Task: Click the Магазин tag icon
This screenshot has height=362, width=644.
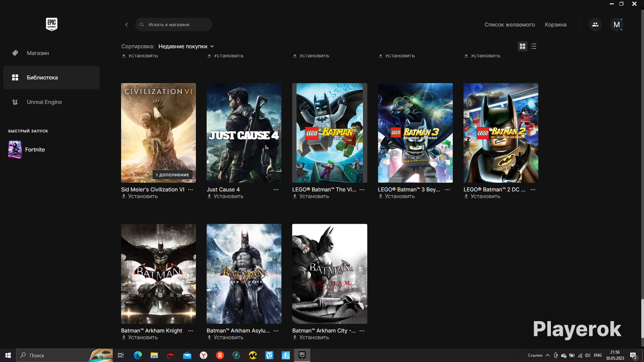Action: 15,53
